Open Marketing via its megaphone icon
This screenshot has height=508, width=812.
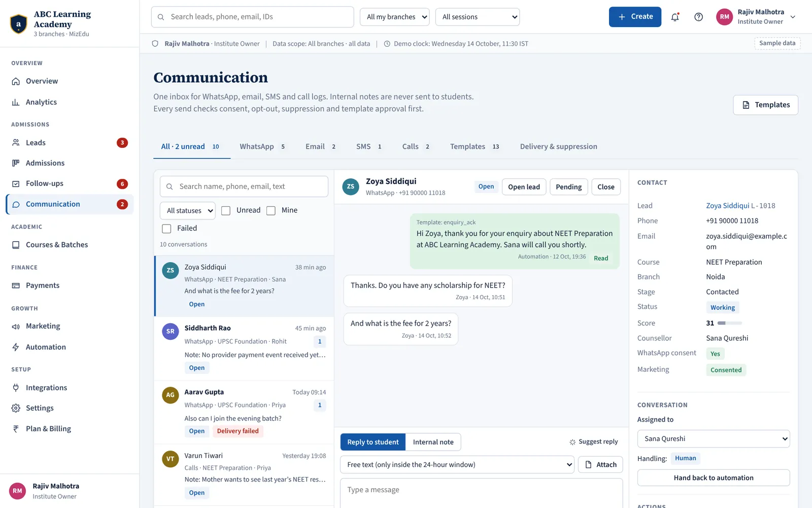click(16, 326)
